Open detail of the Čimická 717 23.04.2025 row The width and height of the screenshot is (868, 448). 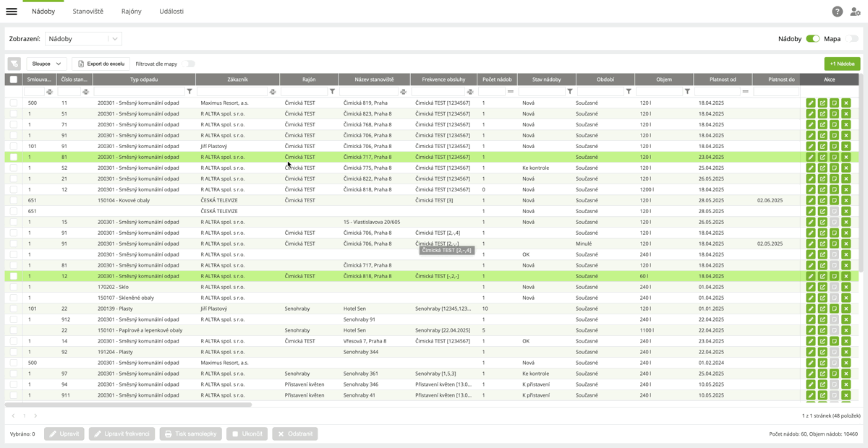[x=822, y=157]
